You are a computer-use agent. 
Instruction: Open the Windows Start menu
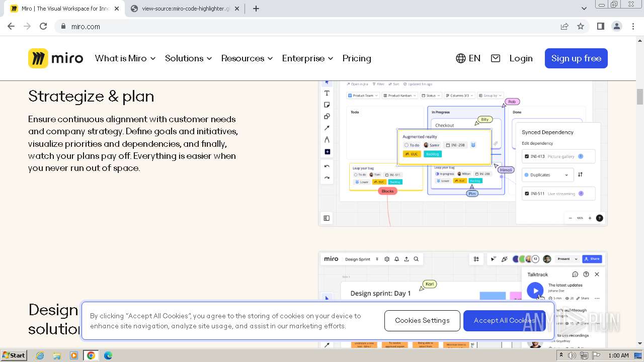click(14, 355)
